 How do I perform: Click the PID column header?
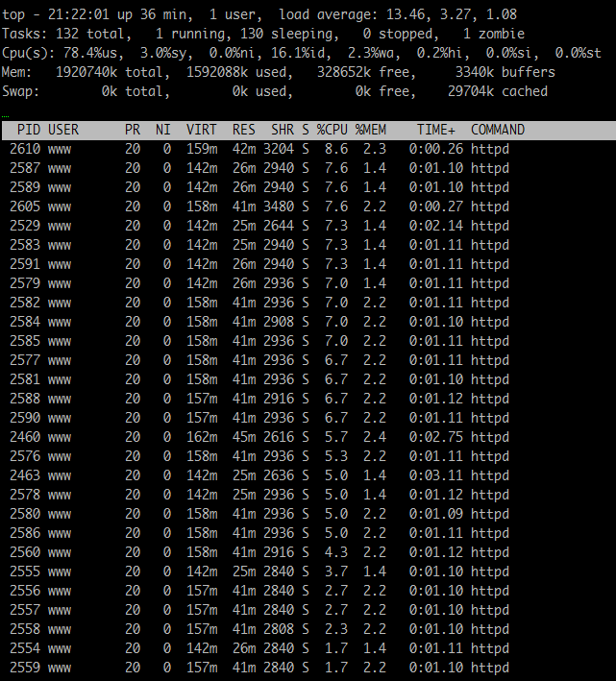coord(28,130)
